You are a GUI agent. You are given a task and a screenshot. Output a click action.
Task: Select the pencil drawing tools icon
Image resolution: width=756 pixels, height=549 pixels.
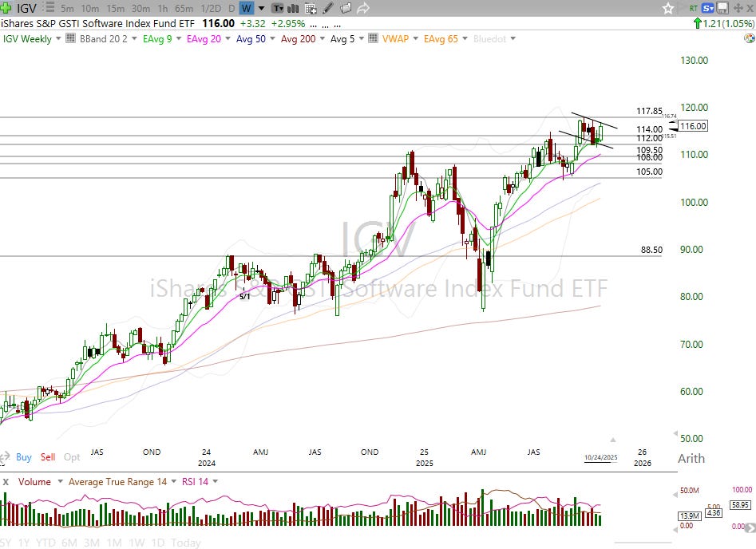328,8
